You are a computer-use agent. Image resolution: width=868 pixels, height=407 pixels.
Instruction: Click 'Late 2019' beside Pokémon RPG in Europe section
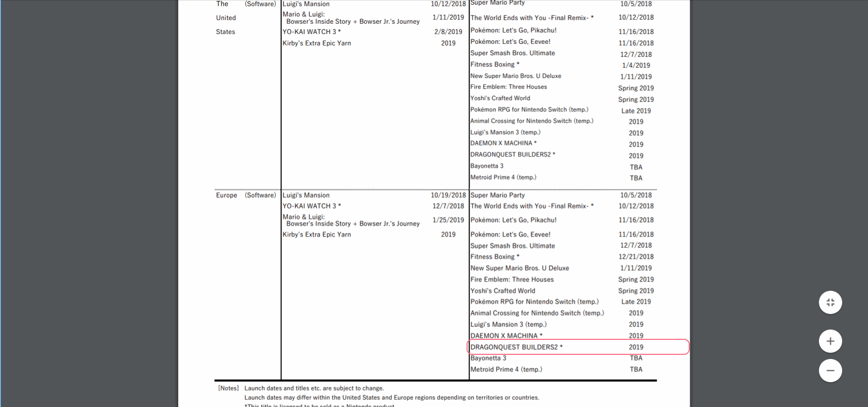coord(636,302)
